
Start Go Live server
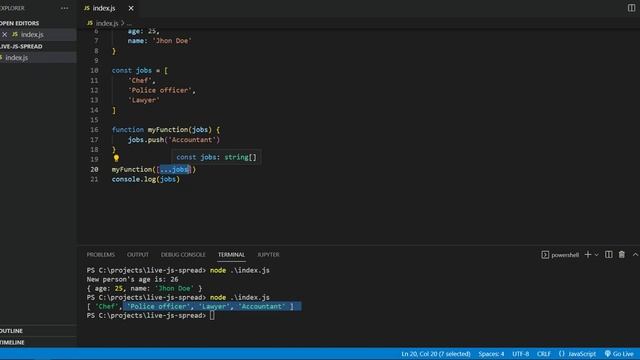[619, 354]
